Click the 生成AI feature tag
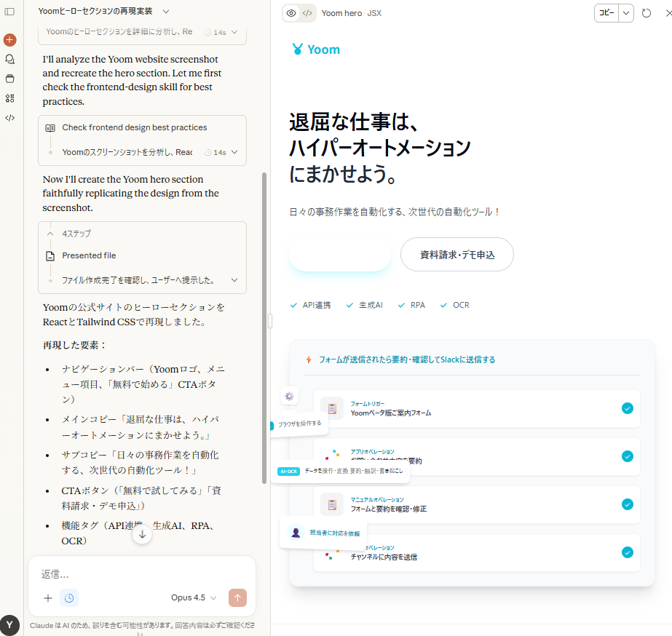This screenshot has height=636, width=672. 364,305
